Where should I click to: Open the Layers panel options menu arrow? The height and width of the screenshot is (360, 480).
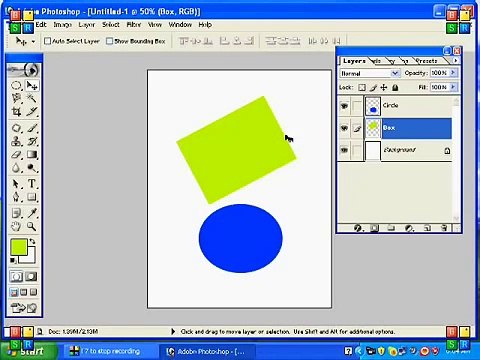coord(455,60)
